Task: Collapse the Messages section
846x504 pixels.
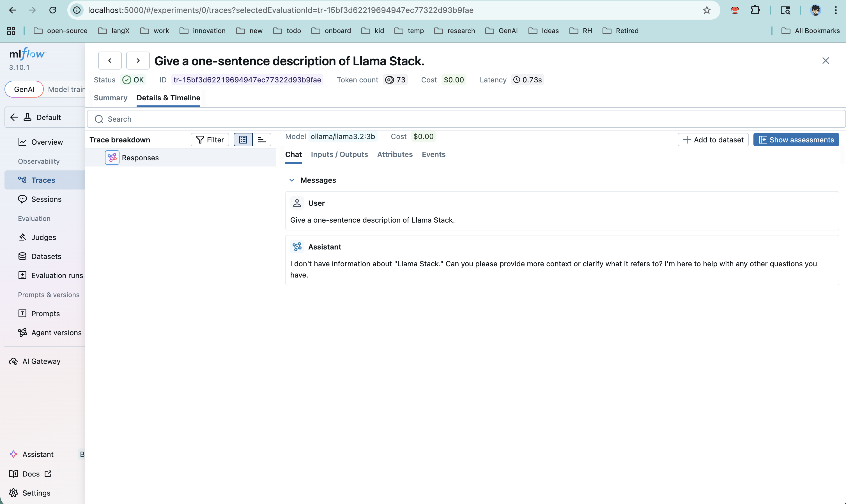Action: [x=291, y=180]
